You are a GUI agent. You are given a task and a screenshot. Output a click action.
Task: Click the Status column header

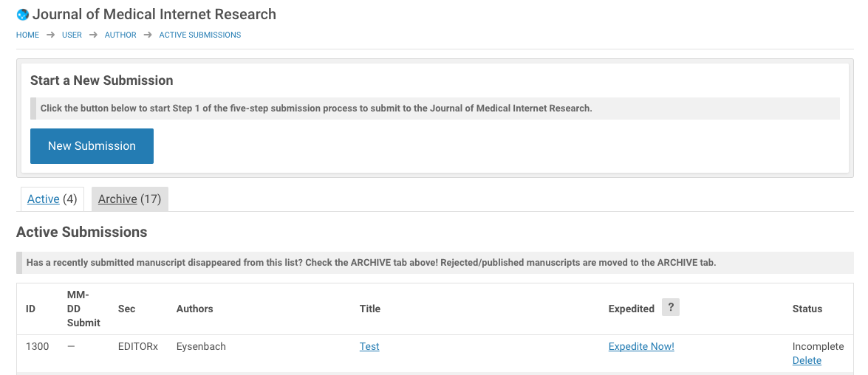[807, 309]
